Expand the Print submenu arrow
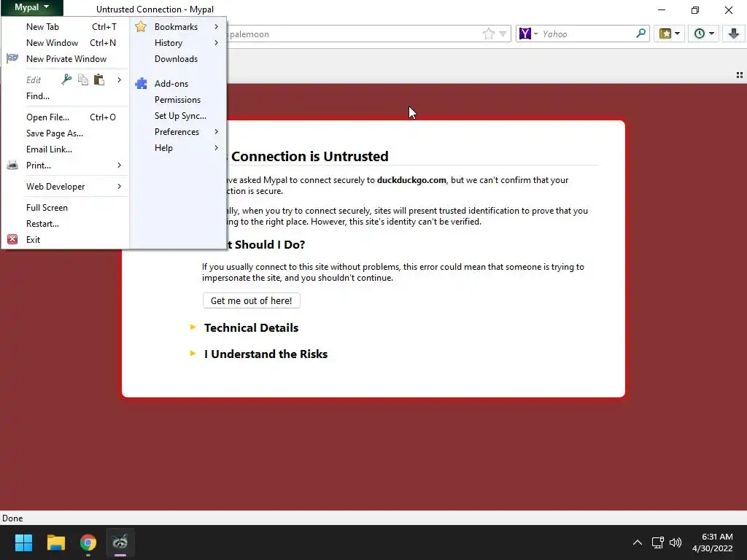747x560 pixels. click(x=119, y=166)
